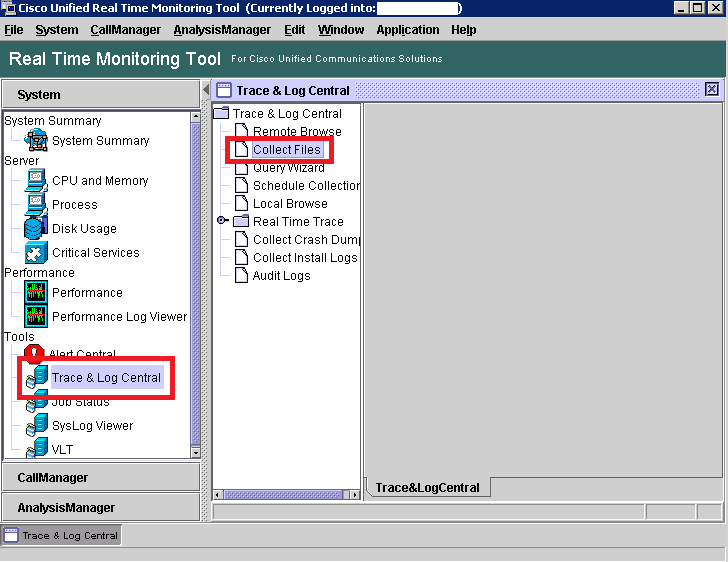The height and width of the screenshot is (562, 728).
Task: Click the Collect Files document icon
Action: tap(241, 150)
